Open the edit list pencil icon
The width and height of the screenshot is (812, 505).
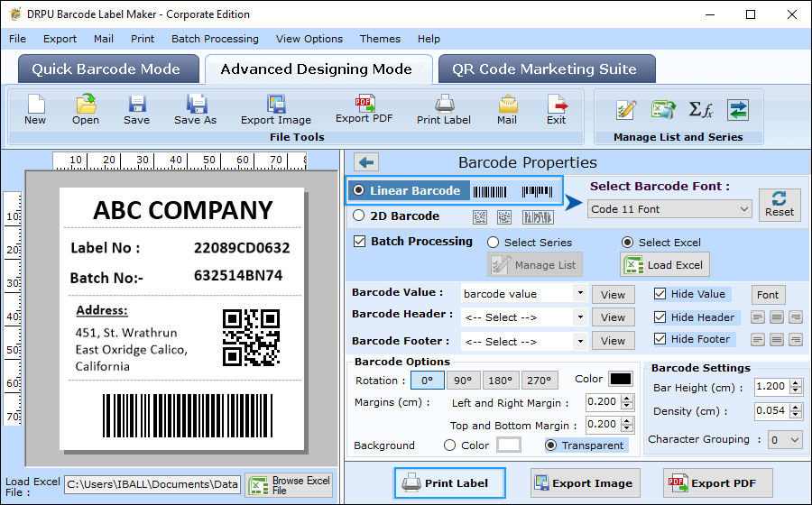[x=626, y=110]
